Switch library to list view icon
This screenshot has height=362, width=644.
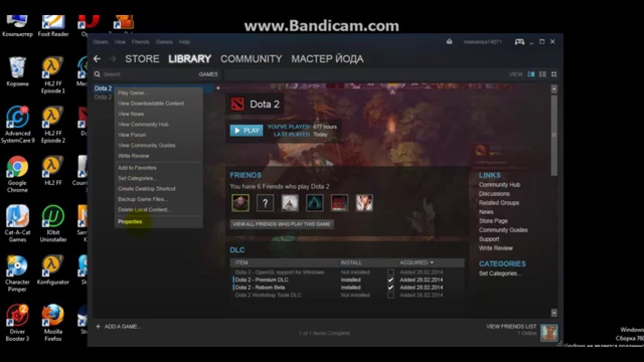click(x=542, y=74)
